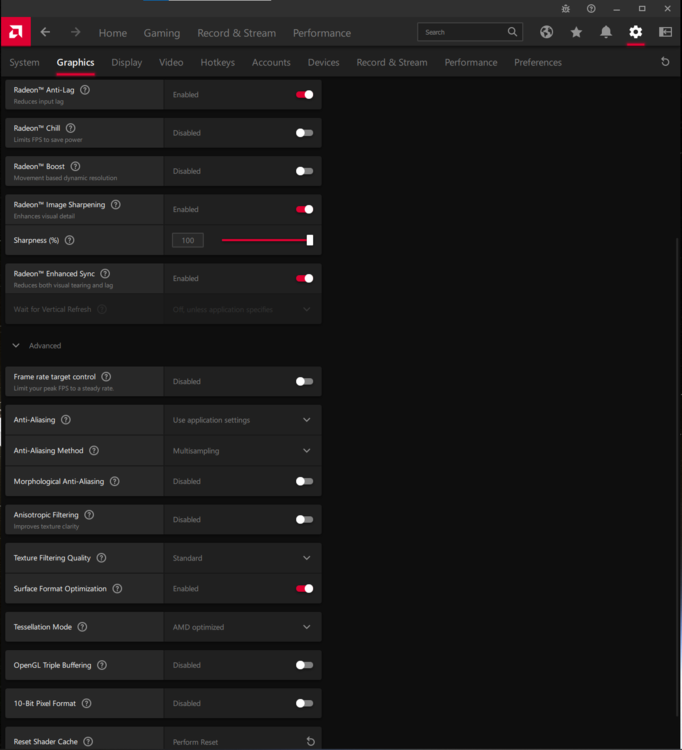Open the Tessellation Mode dropdown

pos(242,627)
